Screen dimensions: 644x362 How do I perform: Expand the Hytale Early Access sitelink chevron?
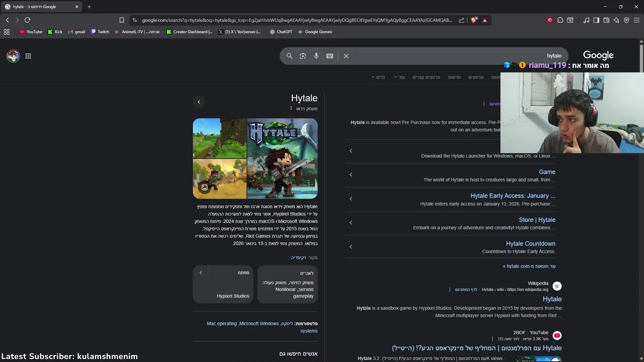[x=351, y=199]
